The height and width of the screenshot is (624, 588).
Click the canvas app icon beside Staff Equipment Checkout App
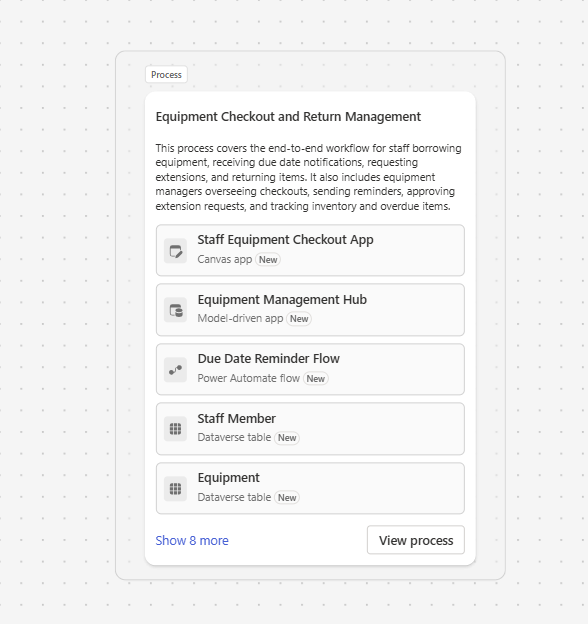point(175,251)
